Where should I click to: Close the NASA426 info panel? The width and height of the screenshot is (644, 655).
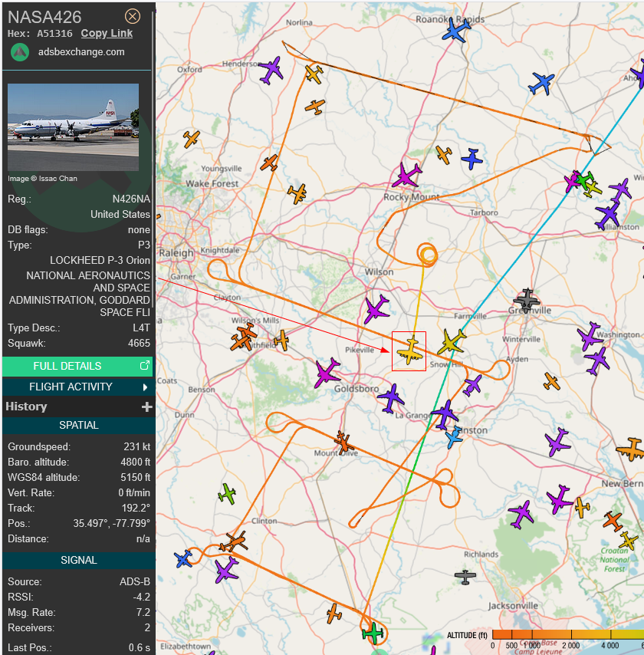click(x=133, y=16)
